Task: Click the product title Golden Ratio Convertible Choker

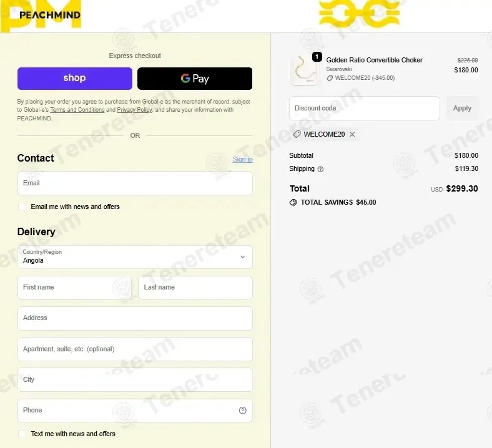Action: [374, 60]
